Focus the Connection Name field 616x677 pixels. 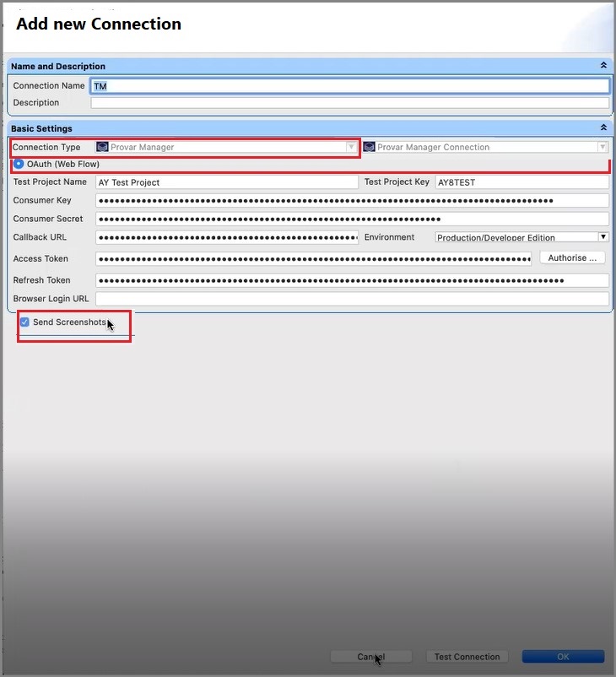(x=350, y=86)
